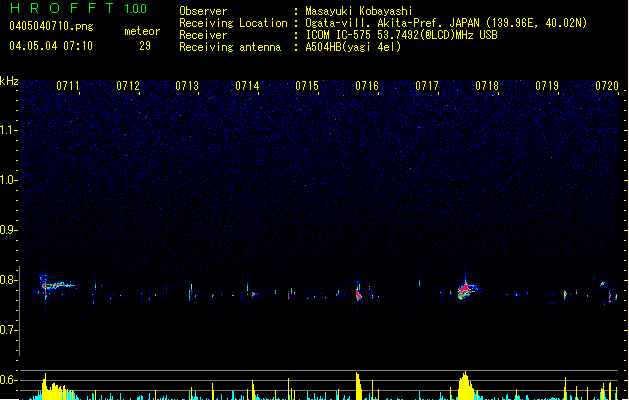Click the 0714 time marker
The width and height of the screenshot is (629, 400).
pos(247,86)
